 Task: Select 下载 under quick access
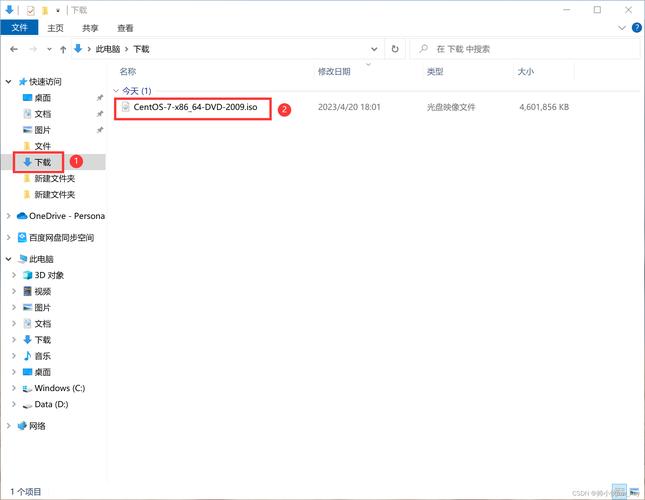pos(43,162)
